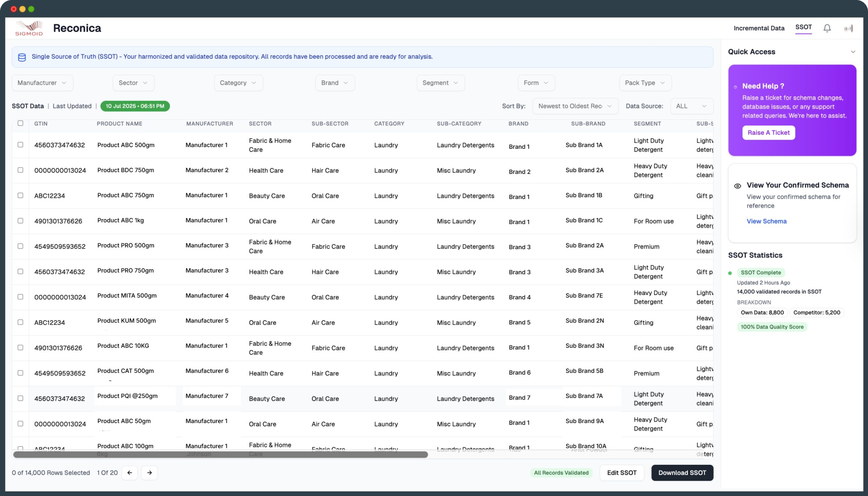Go to next page arrow
The image size is (868, 496).
tap(149, 473)
